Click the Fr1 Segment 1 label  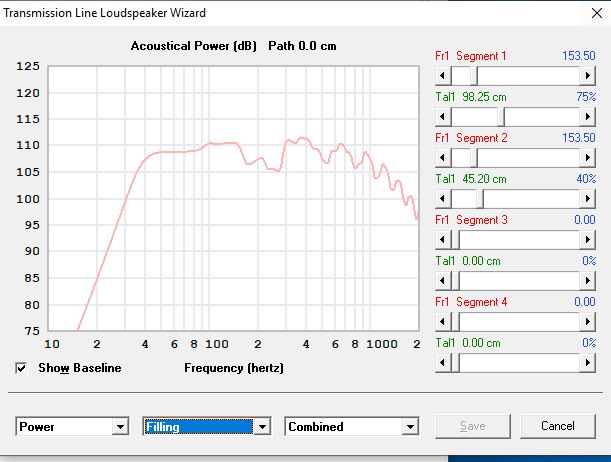pyautogui.click(x=471, y=56)
